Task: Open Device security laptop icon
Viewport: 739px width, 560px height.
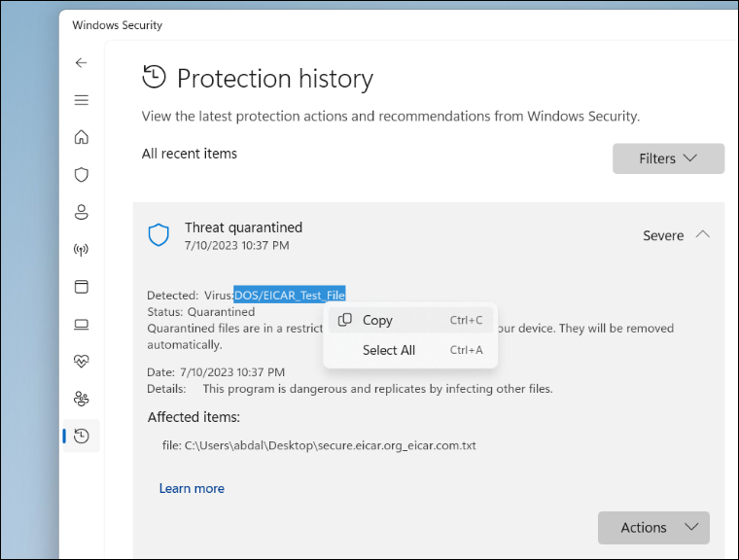Action: (82, 325)
